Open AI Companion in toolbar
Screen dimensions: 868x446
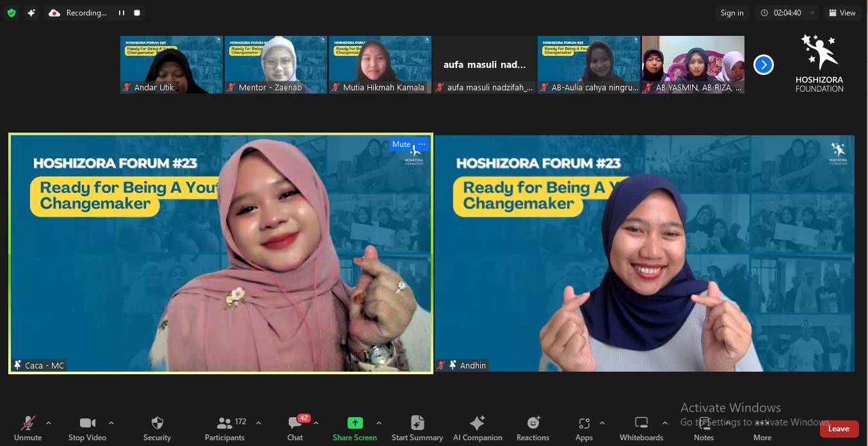click(x=478, y=428)
